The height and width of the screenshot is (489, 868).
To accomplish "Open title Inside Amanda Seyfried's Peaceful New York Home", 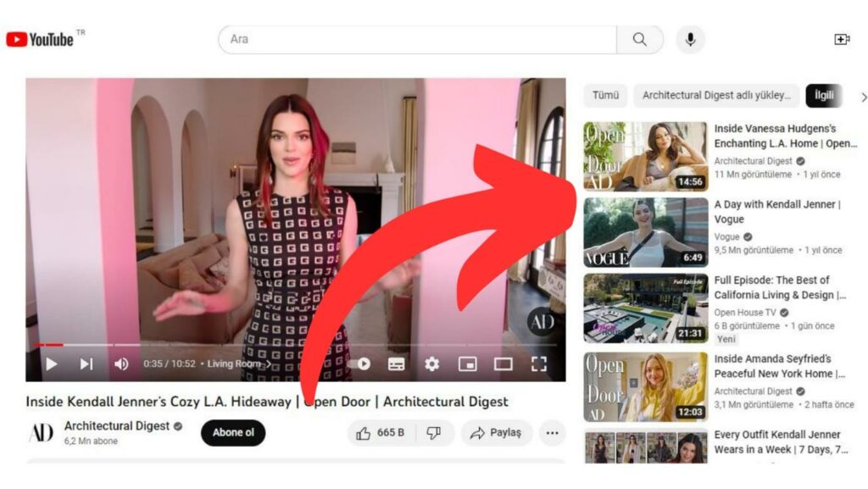I will pyautogui.click(x=780, y=366).
